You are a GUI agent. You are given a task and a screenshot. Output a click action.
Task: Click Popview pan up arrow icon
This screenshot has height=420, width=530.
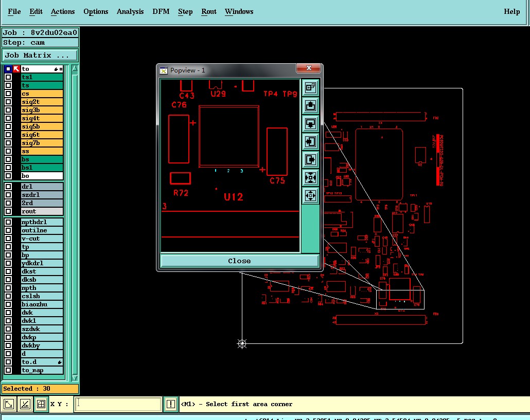pos(310,106)
